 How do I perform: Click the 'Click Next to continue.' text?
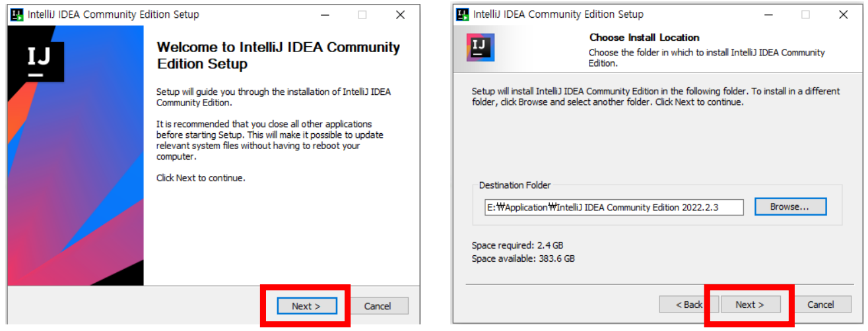tap(201, 178)
